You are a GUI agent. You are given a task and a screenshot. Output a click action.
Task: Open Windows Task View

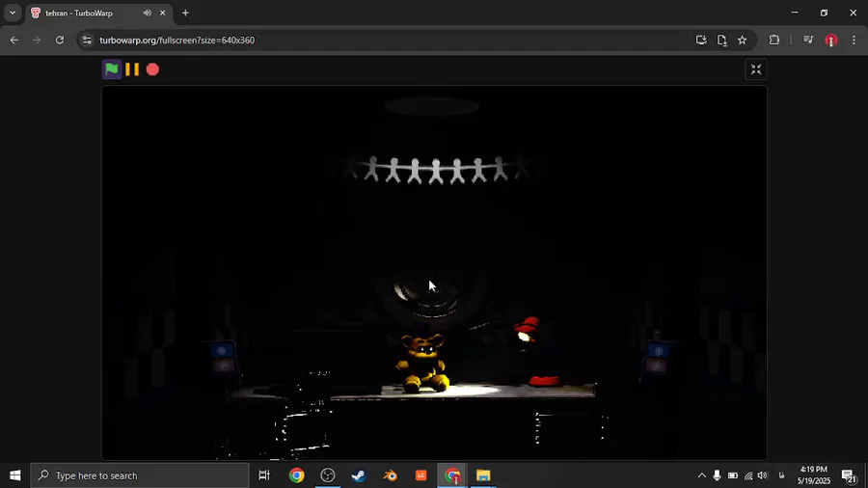(x=264, y=475)
